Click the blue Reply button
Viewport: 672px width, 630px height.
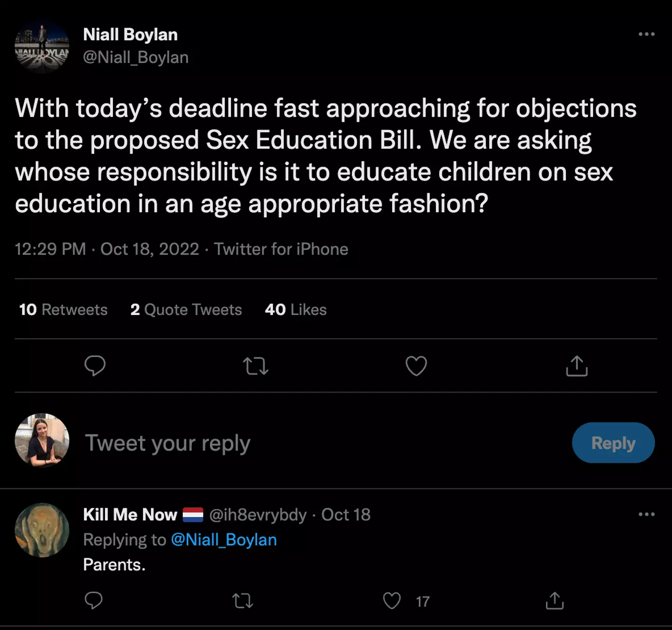point(613,443)
